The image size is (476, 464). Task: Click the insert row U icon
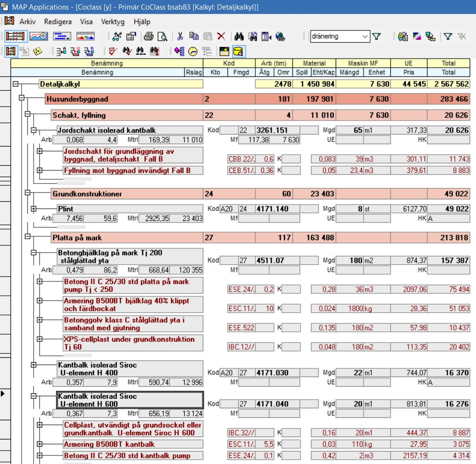(x=75, y=51)
